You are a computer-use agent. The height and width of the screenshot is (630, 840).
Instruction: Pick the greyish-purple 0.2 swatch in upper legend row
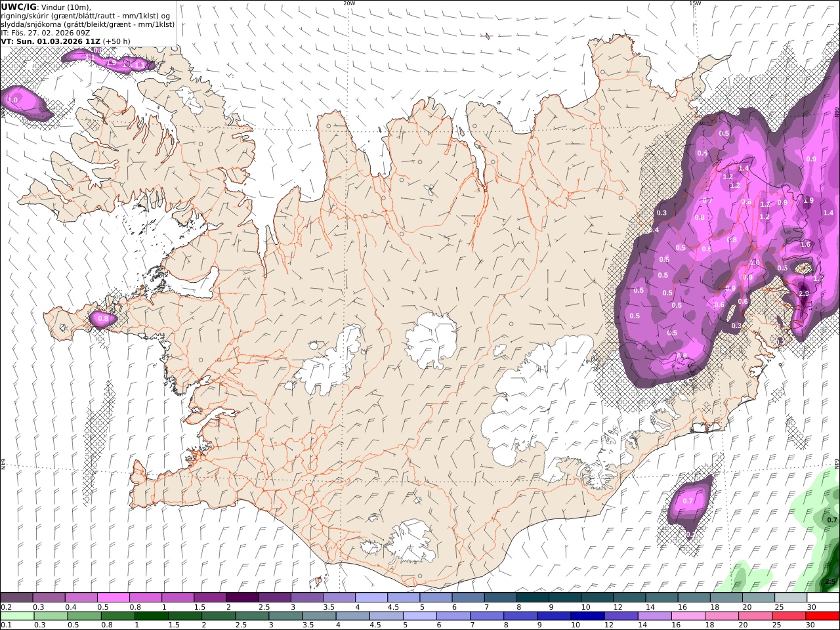pyautogui.click(x=16, y=598)
